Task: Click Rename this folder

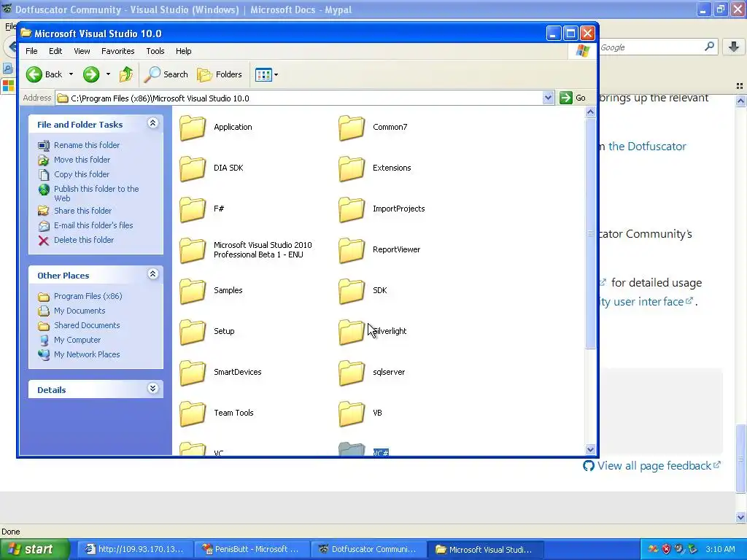Action: click(x=87, y=145)
